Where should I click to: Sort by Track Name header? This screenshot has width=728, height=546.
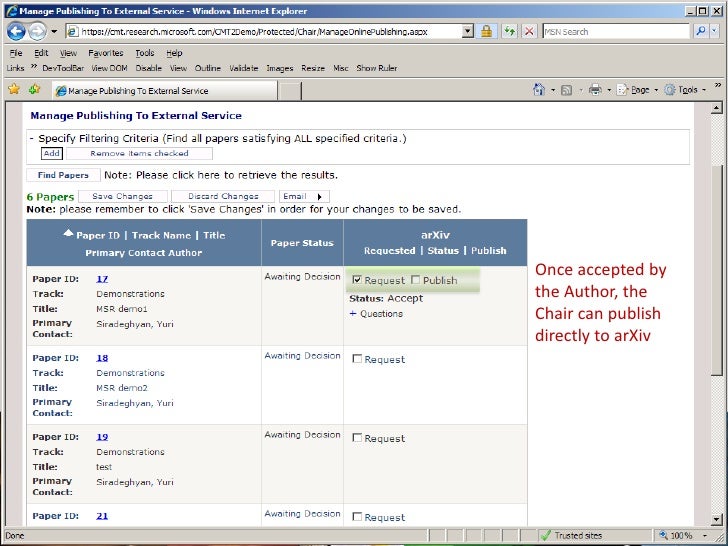(x=161, y=235)
